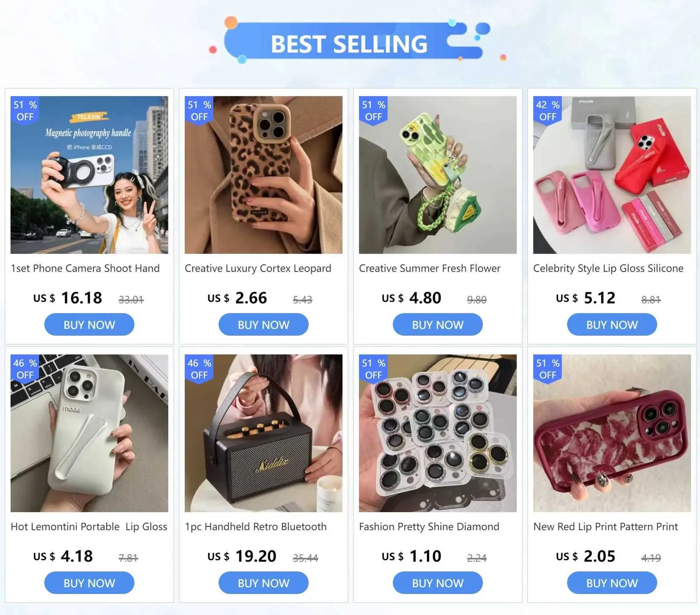
Task: Click BUY NOW under Fashion Pretty Shine Diamond
Action: pyautogui.click(x=437, y=583)
